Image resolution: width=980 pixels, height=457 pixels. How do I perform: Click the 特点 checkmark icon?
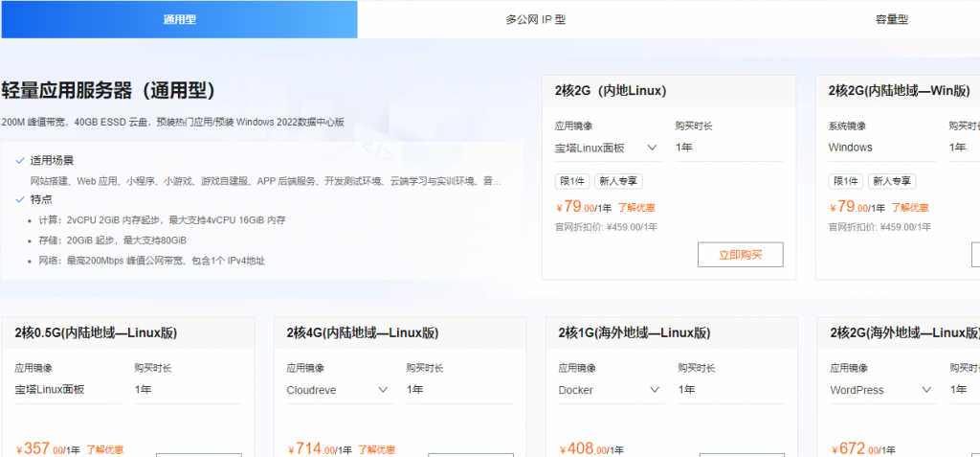pyautogui.click(x=20, y=199)
